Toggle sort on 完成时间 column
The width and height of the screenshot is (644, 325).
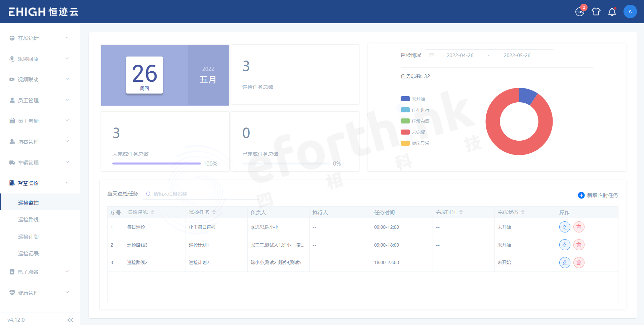tap(461, 212)
